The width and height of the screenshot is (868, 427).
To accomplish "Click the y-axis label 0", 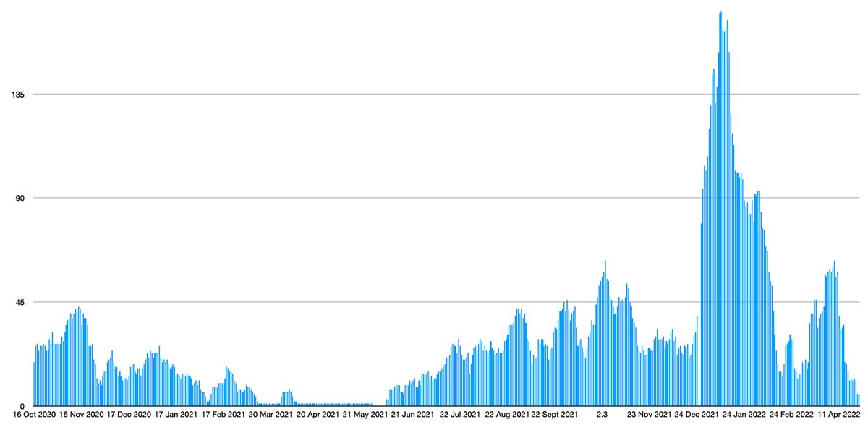I will [x=22, y=406].
